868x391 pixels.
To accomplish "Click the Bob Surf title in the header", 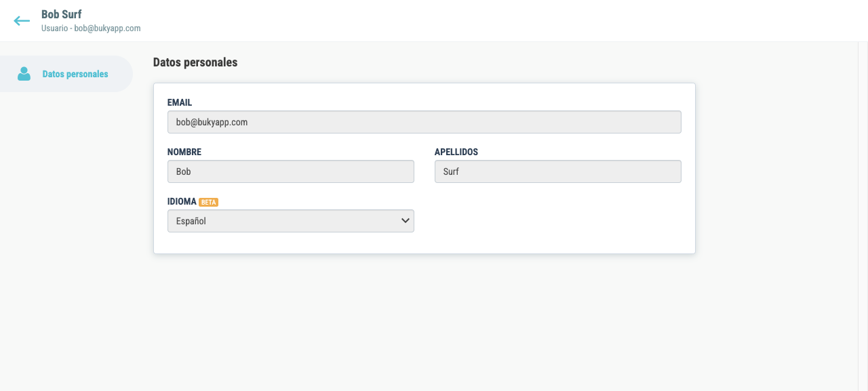I will [62, 14].
